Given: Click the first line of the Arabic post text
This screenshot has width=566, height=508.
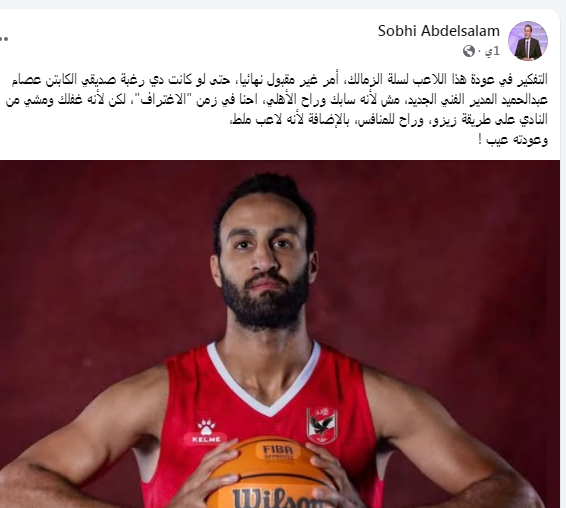Looking at the screenshot, I should tap(279, 80).
